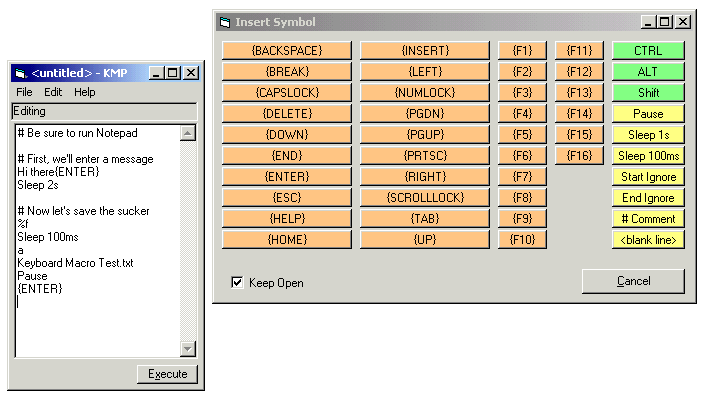This screenshot has height=397, width=703.
Task: Click the {F6} button
Action: pos(522,156)
